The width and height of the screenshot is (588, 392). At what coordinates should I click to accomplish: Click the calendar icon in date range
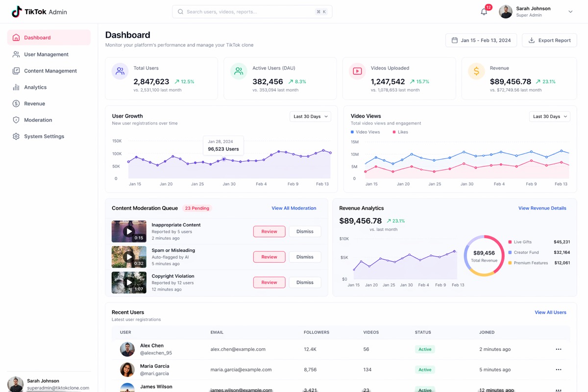tap(454, 40)
